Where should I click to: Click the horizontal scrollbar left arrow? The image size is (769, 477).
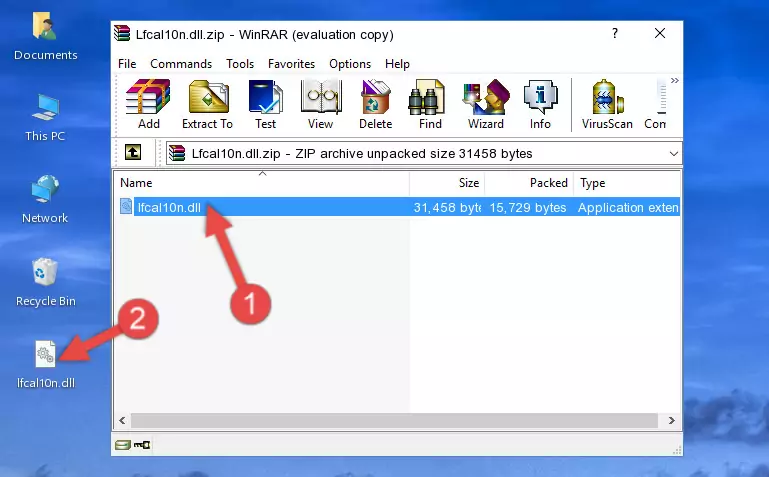[122, 420]
